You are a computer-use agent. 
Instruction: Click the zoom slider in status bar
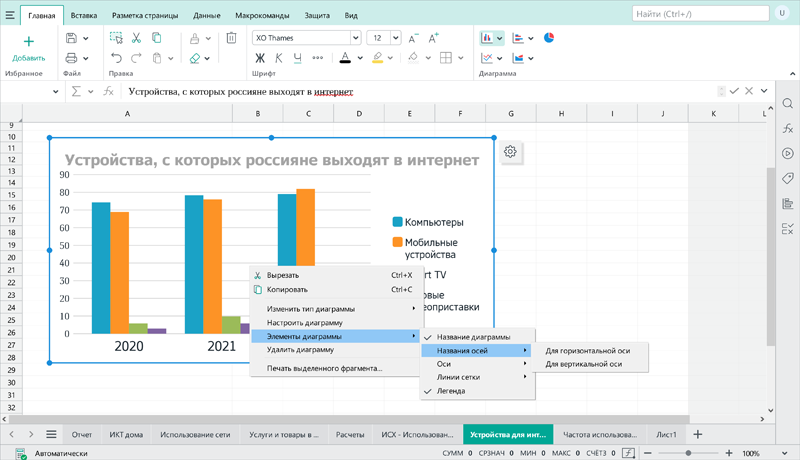[689, 453]
